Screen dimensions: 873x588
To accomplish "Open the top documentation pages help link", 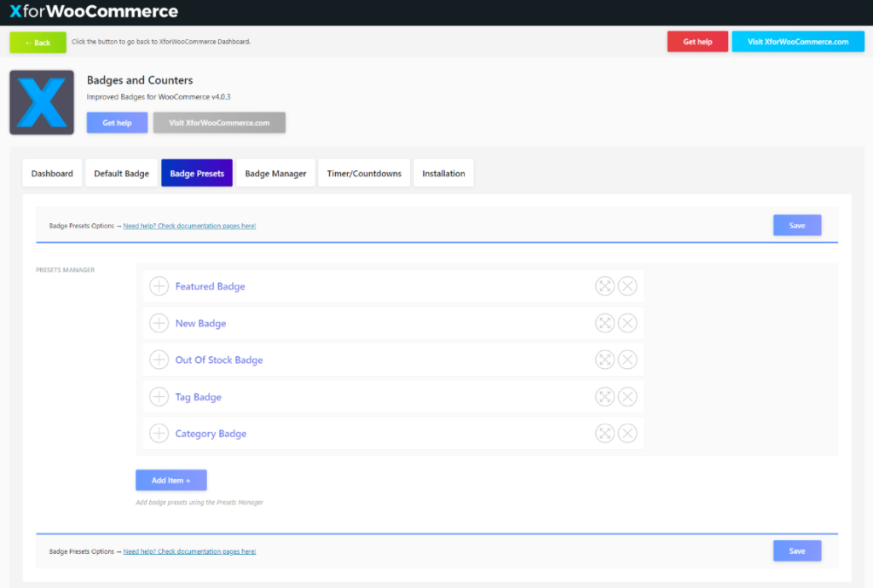I will 189,226.
